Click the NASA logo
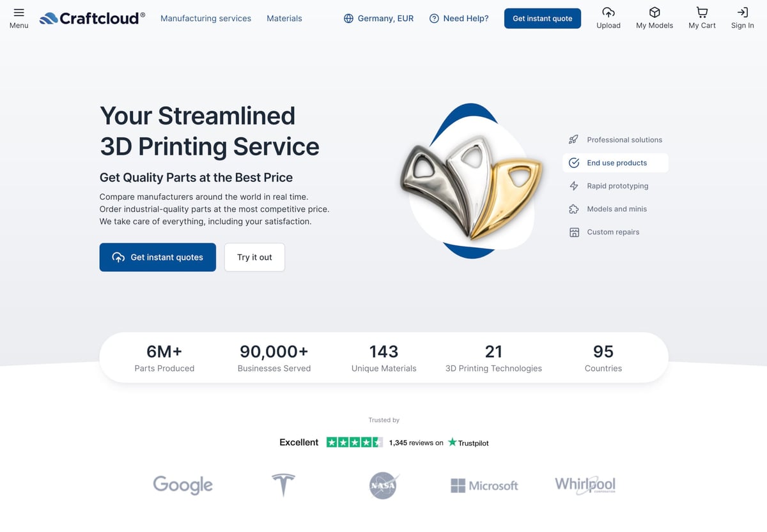 pyautogui.click(x=384, y=485)
